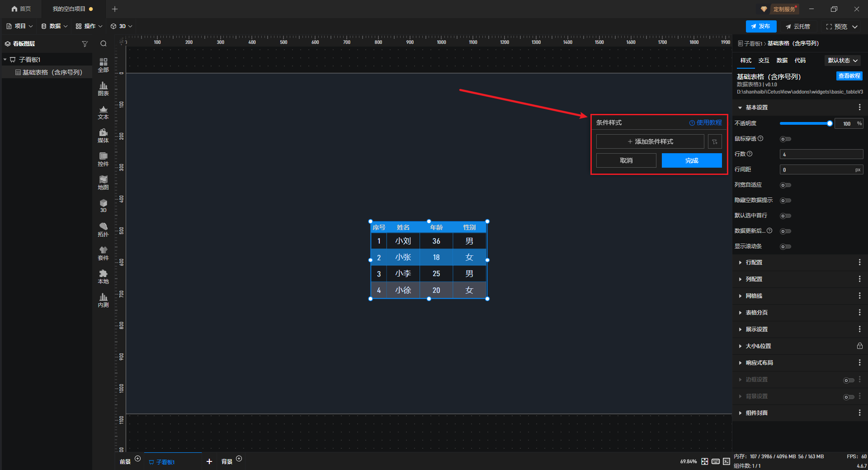
Task: Expand the 行配置 section
Action: pos(754,263)
